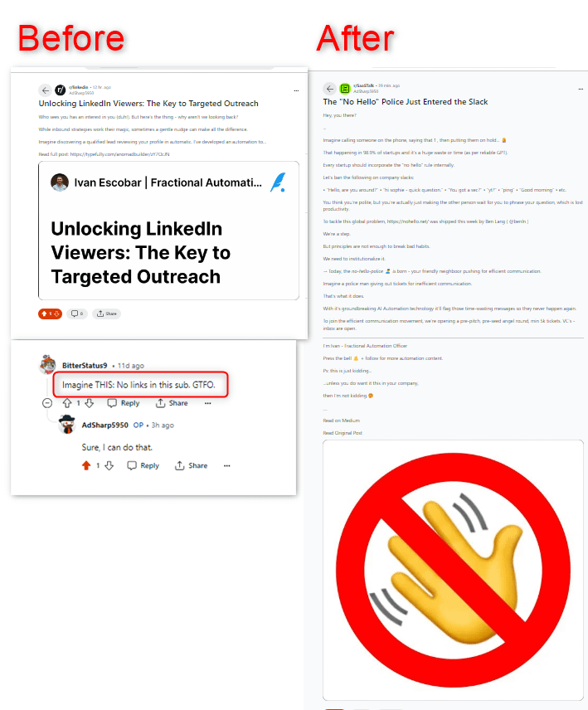The image size is (588, 710).
Task: Open the typefully.com full post link
Action: coord(120,154)
